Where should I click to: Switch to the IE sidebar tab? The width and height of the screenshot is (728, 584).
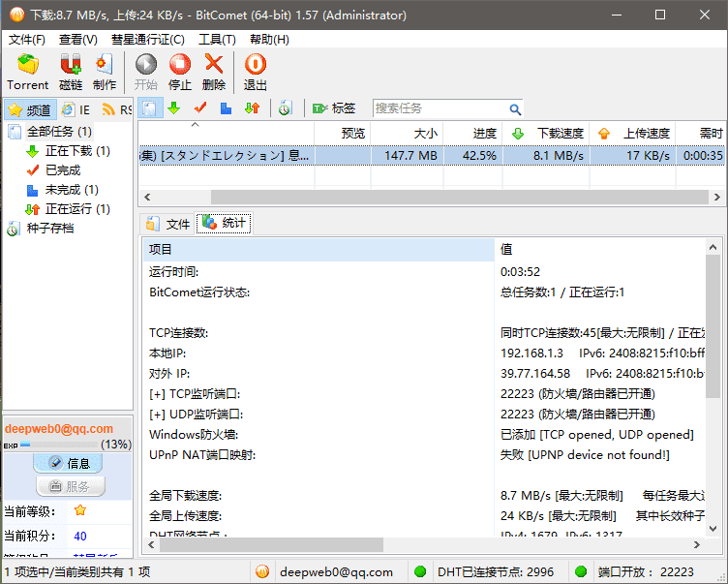(x=76, y=110)
